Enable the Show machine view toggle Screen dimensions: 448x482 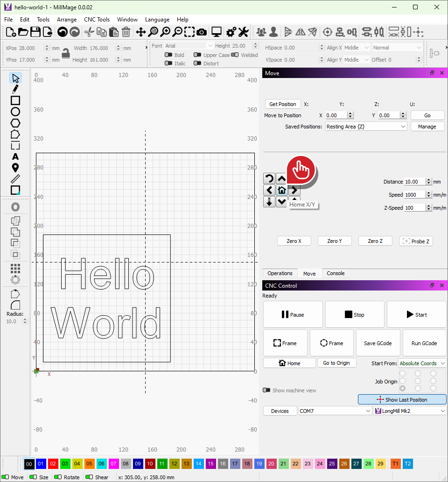point(266,390)
